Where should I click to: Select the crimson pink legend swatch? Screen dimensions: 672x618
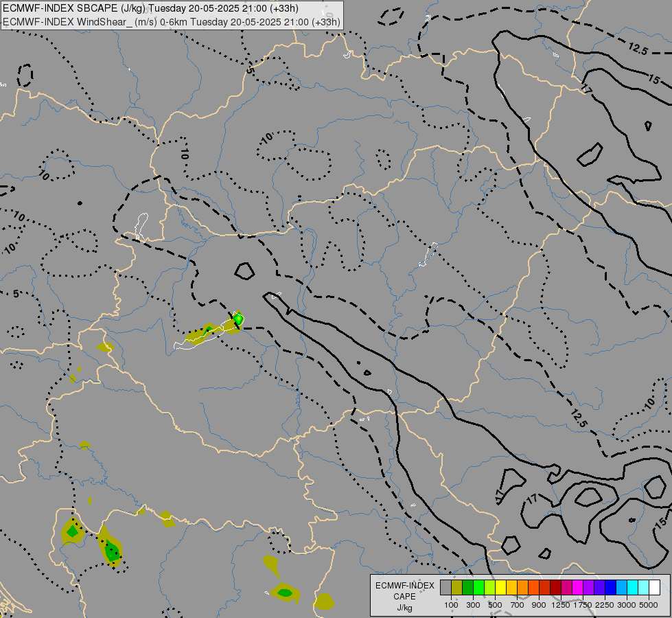tap(566, 587)
